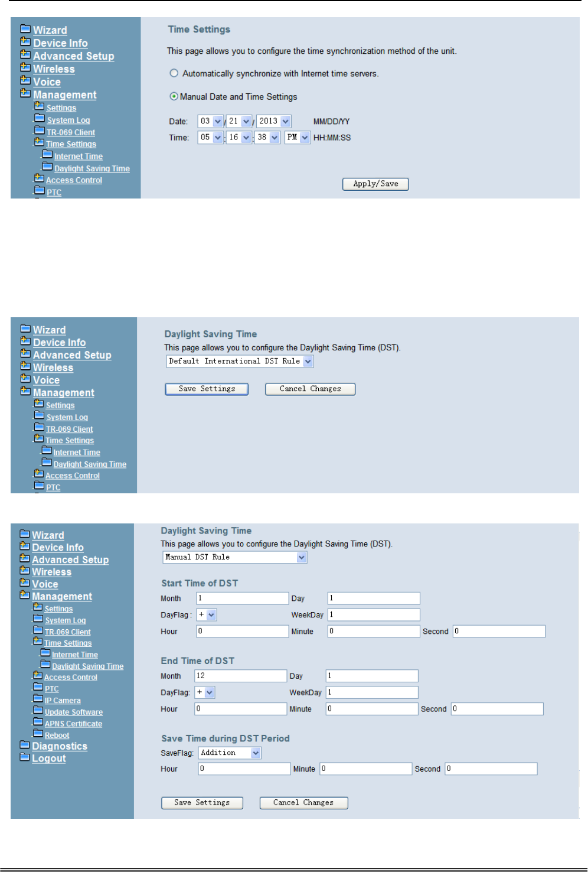The image size is (588, 872).
Task: Click WeekDay field under Start Time of DST
Action: 374,614
